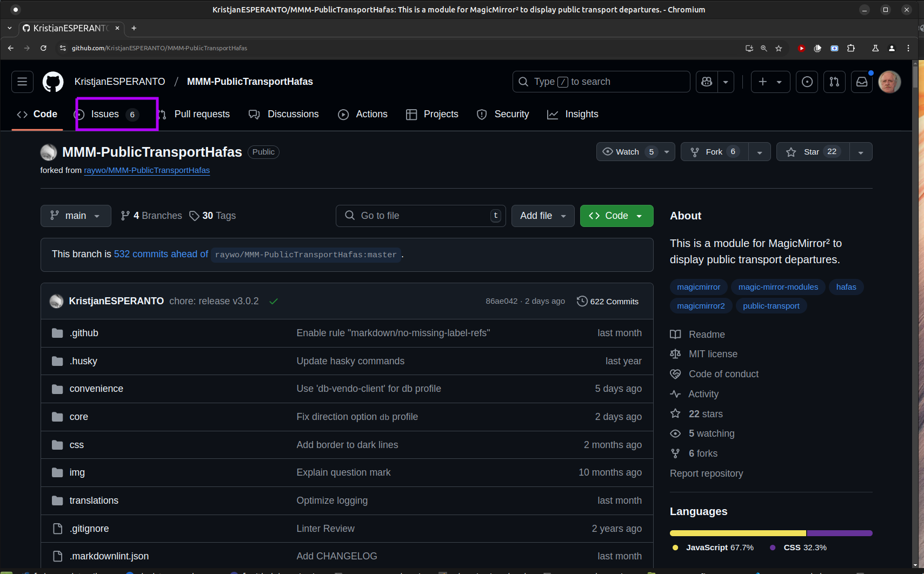Open the green Code dropdown

(616, 216)
